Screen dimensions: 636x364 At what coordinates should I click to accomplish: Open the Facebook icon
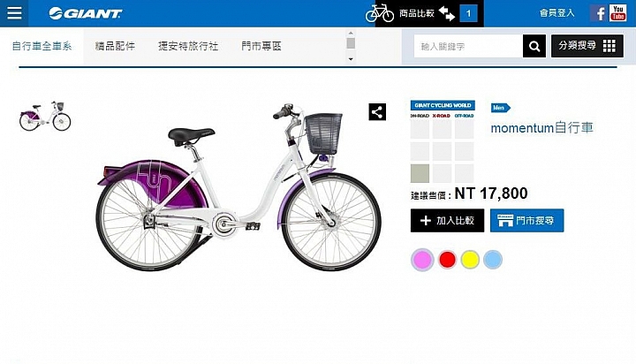(598, 13)
